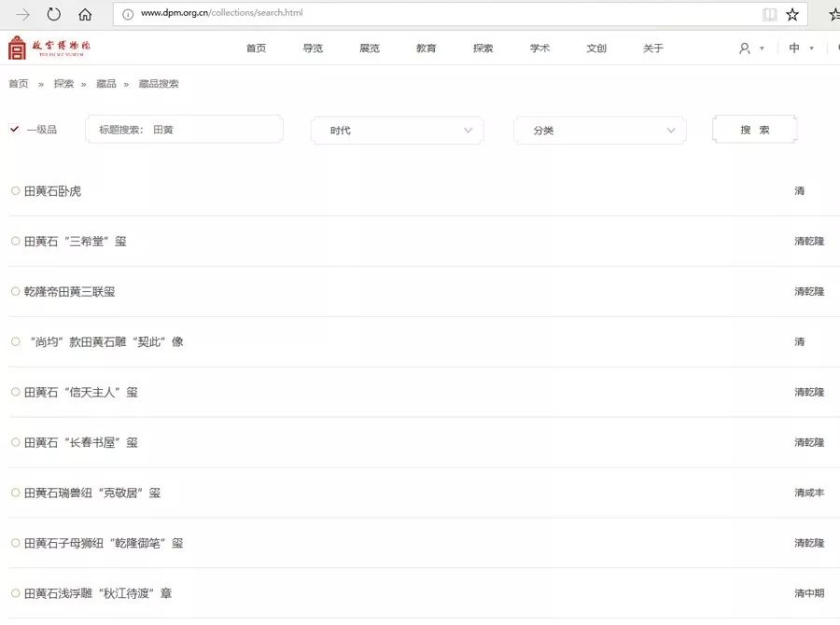Select the radio circle for “信天主人”玺
Viewport: 840px width, 625px height.
point(16,392)
